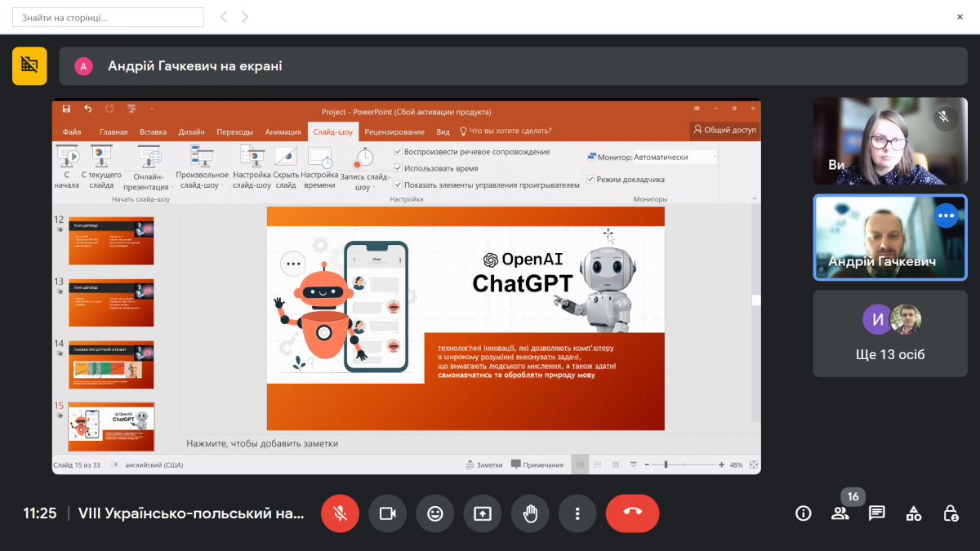Screen dimensions: 980x551
Task: Open the chat panel icon
Action: pyautogui.click(x=877, y=513)
